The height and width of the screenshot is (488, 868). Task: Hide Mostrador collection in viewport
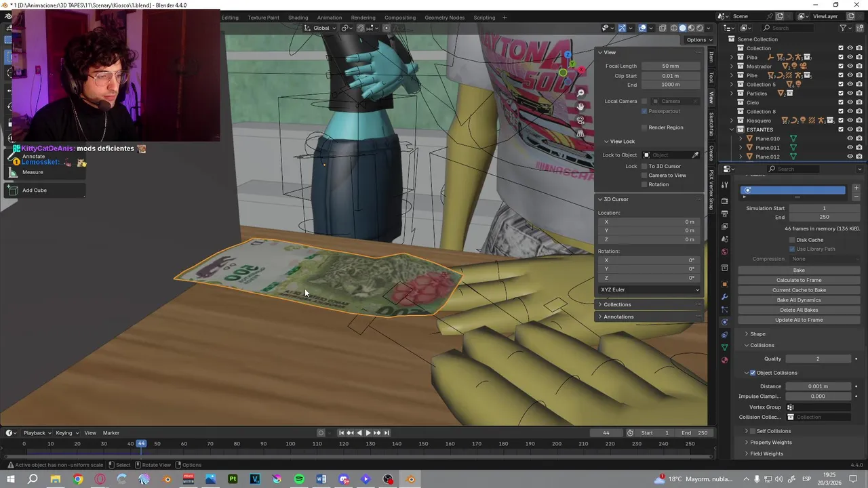point(850,66)
